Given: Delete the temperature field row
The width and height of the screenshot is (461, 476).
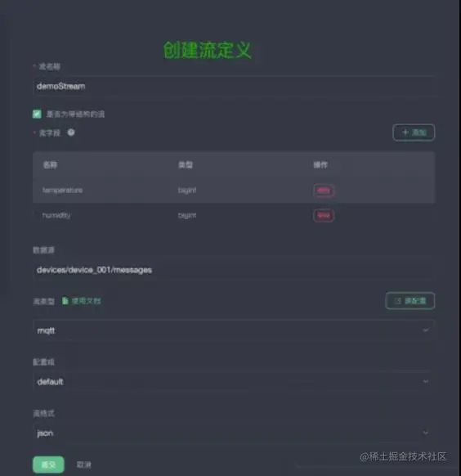Looking at the screenshot, I should (324, 191).
